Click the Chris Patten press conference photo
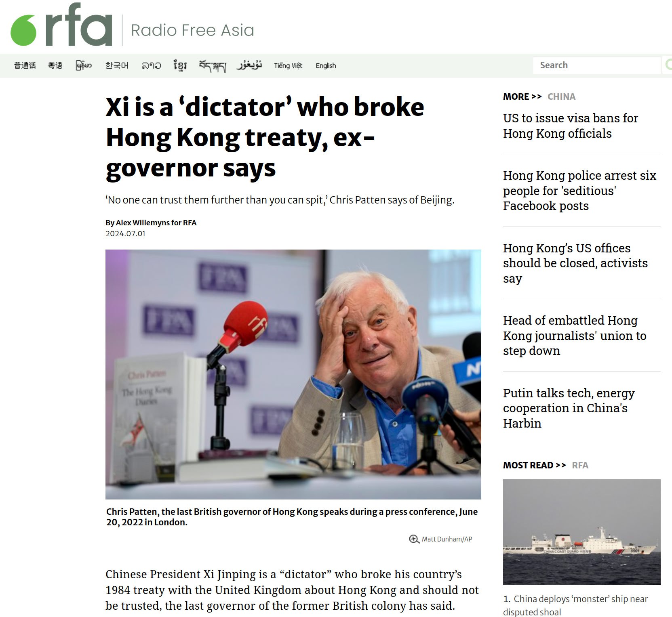The image size is (672, 617). pos(293,374)
